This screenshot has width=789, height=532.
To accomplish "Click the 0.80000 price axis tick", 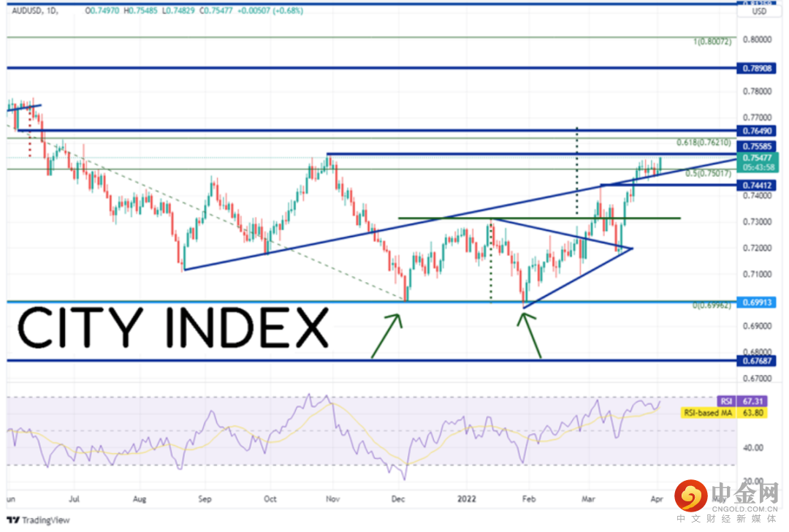I will tap(758, 39).
